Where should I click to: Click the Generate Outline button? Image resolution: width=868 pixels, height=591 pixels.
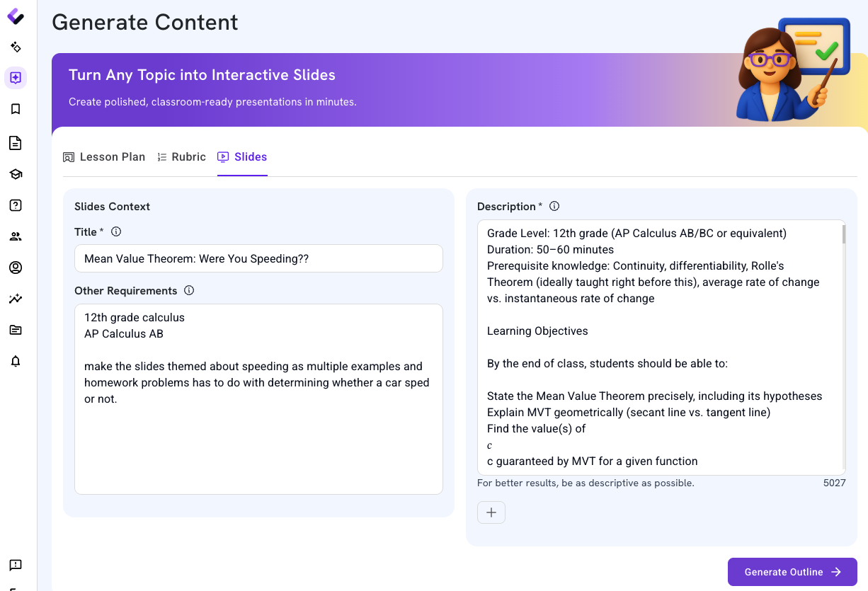click(x=792, y=572)
